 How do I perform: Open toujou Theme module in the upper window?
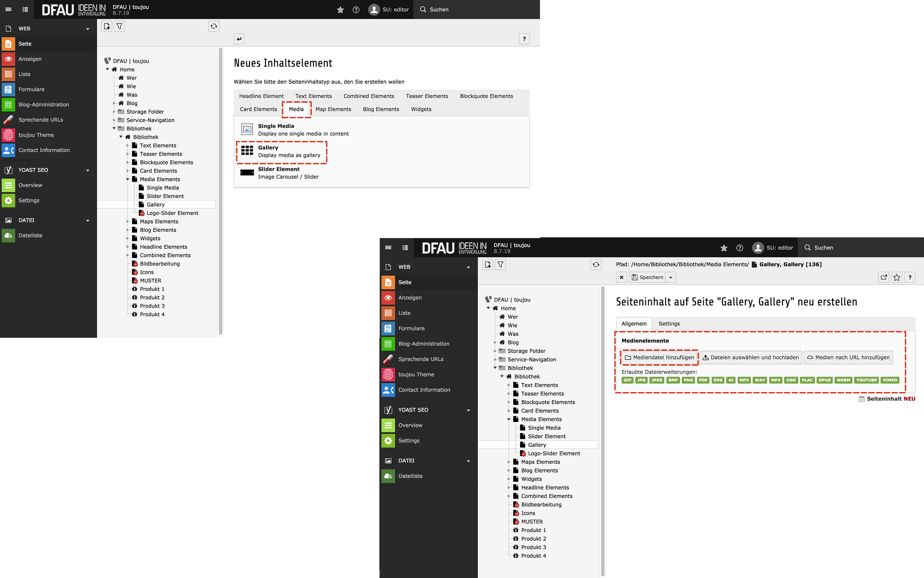[48, 135]
